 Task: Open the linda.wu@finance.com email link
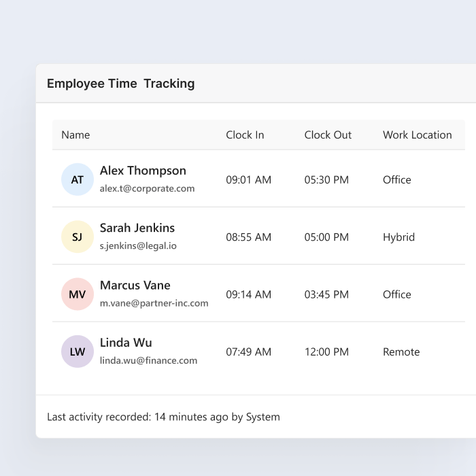(148, 360)
